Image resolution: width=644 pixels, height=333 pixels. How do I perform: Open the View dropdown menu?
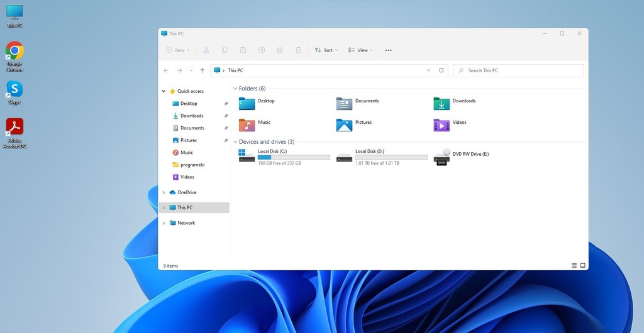point(360,50)
